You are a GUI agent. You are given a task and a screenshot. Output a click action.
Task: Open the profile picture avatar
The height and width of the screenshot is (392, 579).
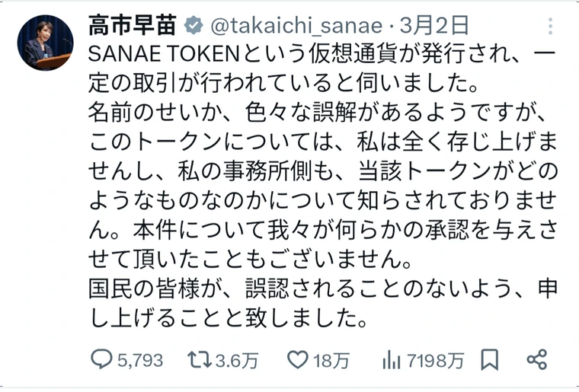pyautogui.click(x=45, y=43)
